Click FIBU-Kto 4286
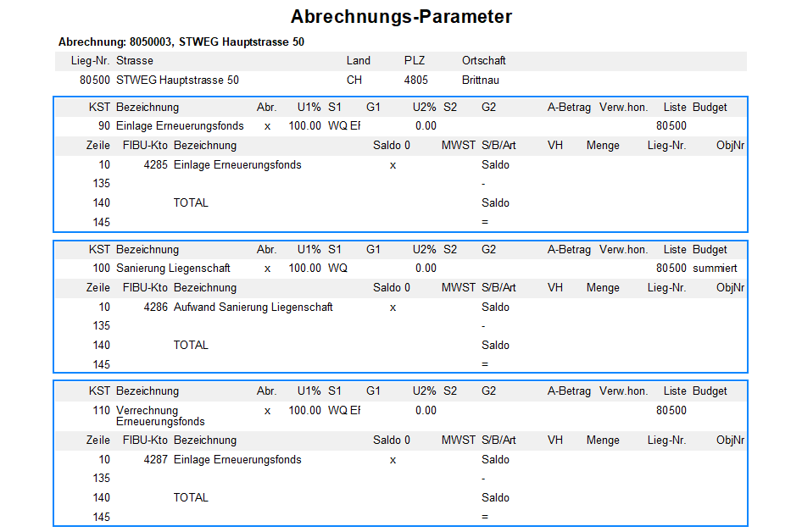Viewport: 802px width, 532px height. point(155,308)
